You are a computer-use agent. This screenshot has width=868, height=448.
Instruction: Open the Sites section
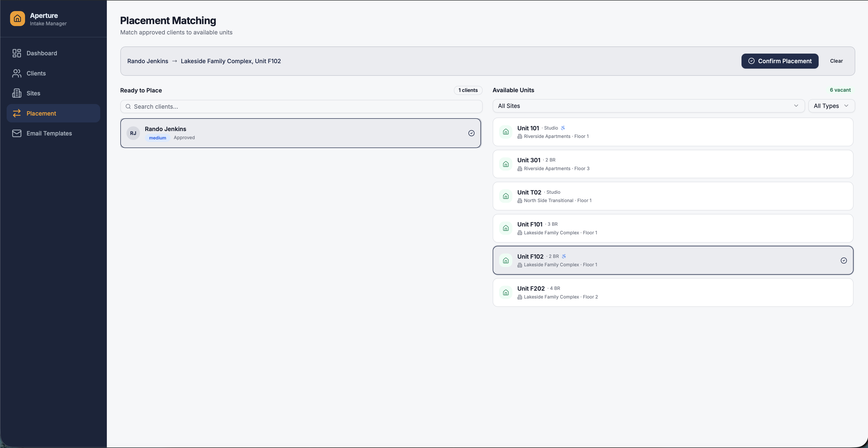(53, 93)
